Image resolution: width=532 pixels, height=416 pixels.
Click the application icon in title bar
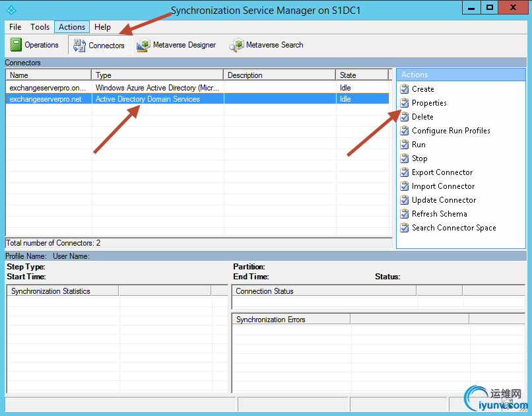point(11,10)
